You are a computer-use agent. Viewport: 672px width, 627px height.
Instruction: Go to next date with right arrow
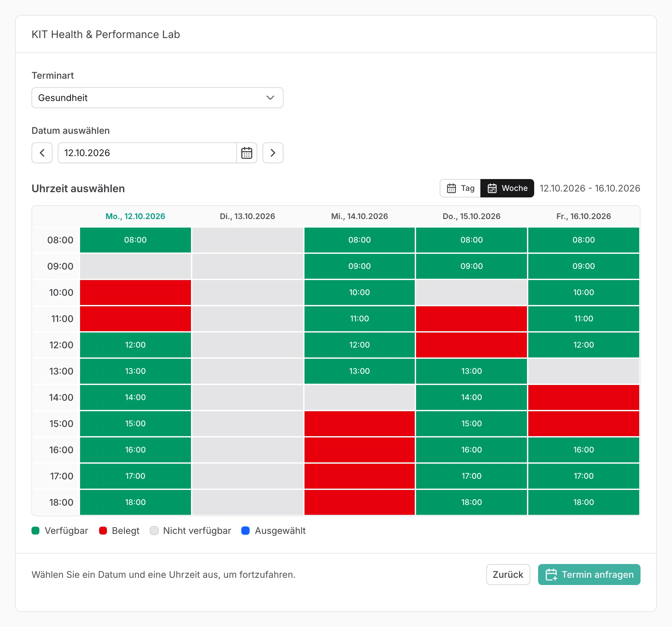click(x=273, y=153)
